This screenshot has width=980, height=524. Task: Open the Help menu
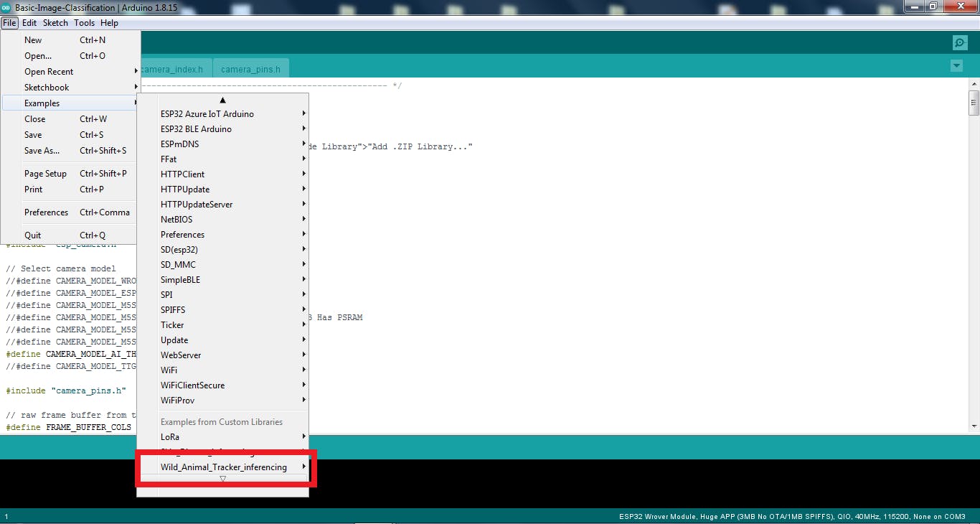coord(109,23)
